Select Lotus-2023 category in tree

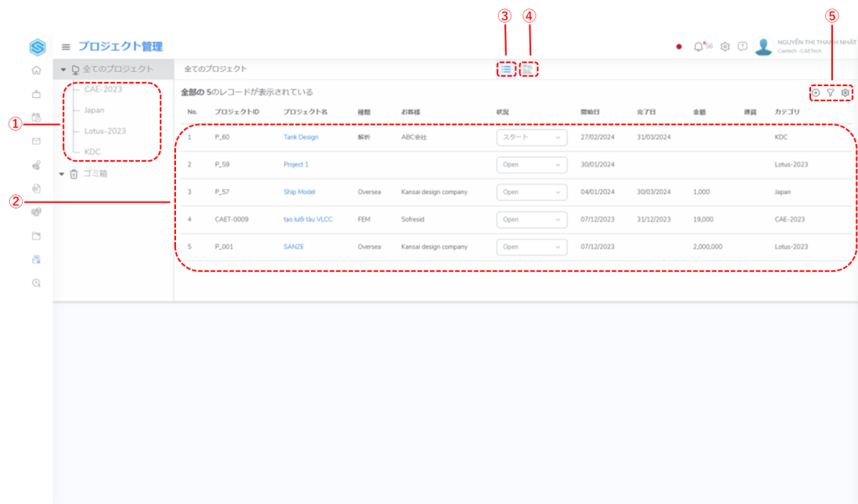point(105,131)
